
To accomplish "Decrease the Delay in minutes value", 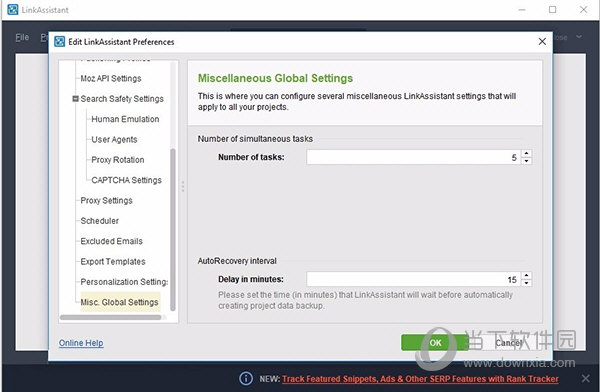I will 527,283.
